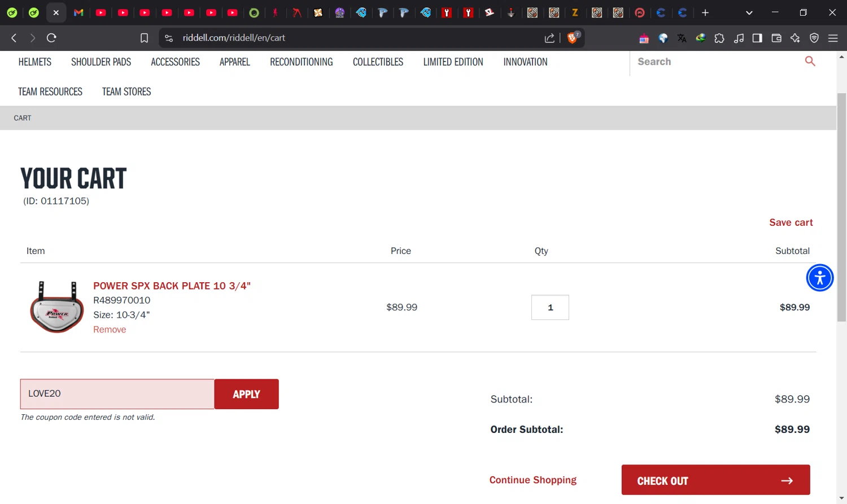
Task: Open the TEAM RESOURCES menu
Action: pyautogui.click(x=50, y=91)
